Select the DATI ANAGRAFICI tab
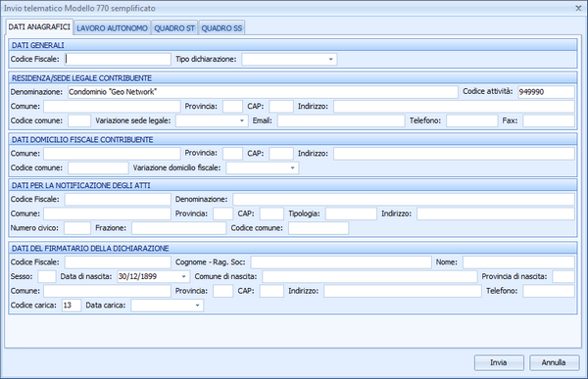Viewport: 588px width, 379px height. (x=39, y=27)
